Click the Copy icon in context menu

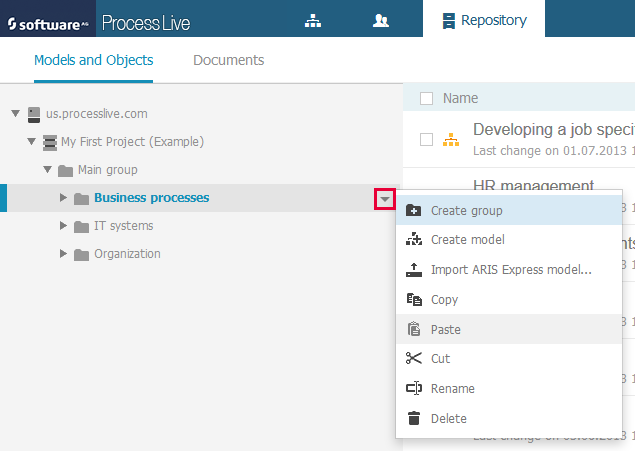coord(414,300)
